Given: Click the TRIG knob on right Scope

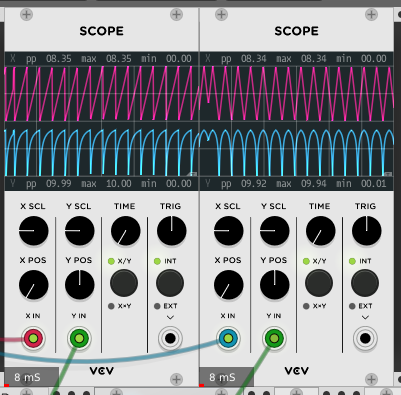Looking at the screenshot, I should click(x=367, y=230).
